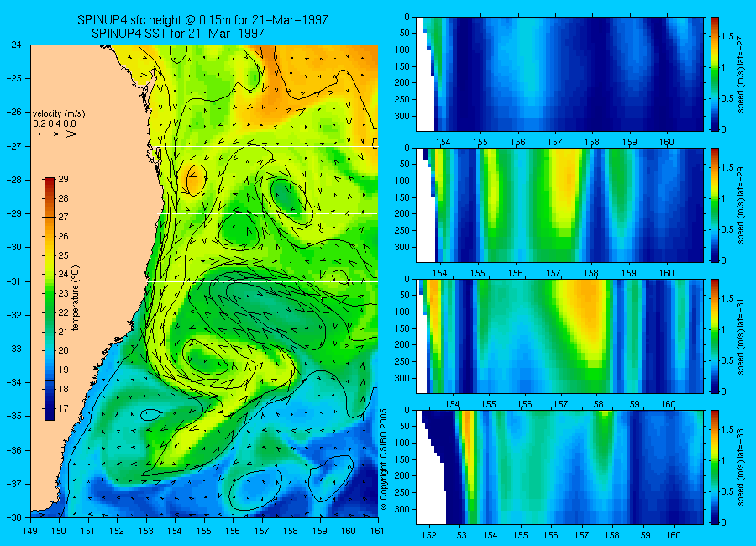Screen dimensions: 756x546
Task: Click the title 'SPINUP4 sfc height @ 0.15m for 21-Mar-1997'
Action: pos(202,20)
